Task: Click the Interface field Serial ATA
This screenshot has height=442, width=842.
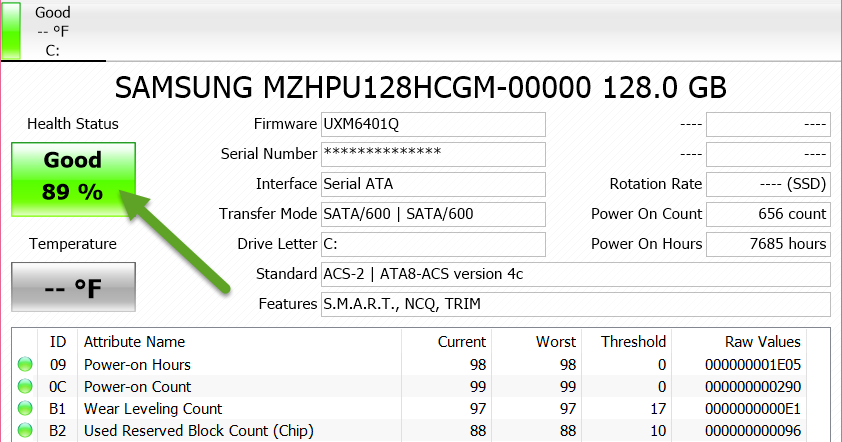Action: tap(433, 184)
